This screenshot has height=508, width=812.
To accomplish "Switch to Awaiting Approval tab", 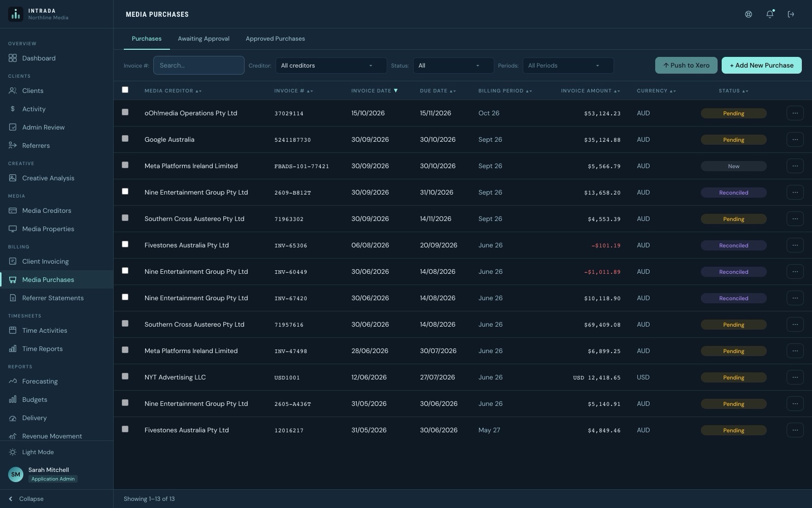I will tap(204, 39).
